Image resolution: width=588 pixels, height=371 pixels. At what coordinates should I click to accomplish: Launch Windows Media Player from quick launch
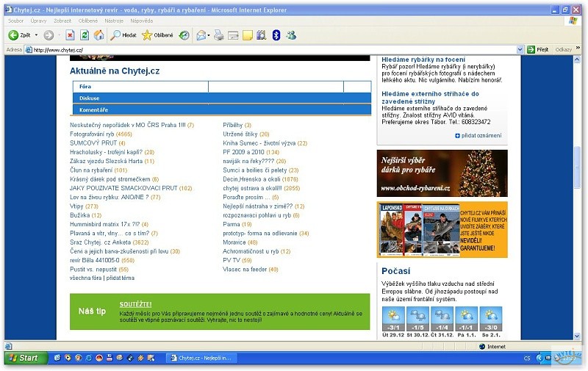tap(68, 358)
